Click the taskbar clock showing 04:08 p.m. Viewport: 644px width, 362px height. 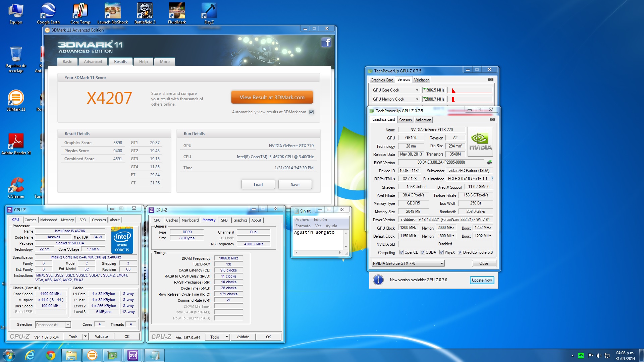(625, 356)
